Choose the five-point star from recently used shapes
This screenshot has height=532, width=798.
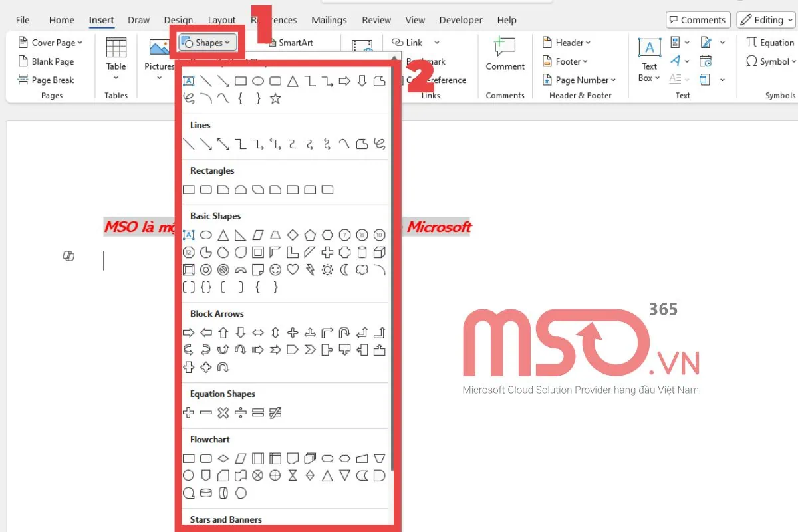click(275, 98)
